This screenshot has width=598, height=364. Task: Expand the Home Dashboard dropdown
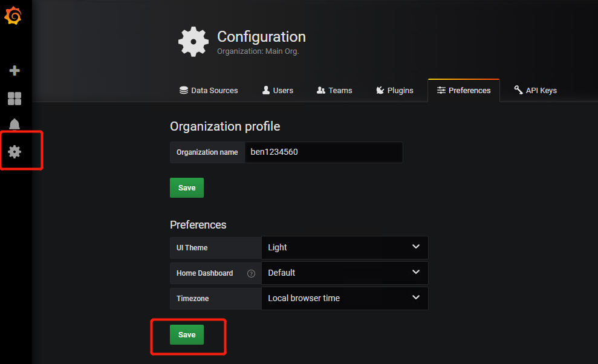point(344,273)
